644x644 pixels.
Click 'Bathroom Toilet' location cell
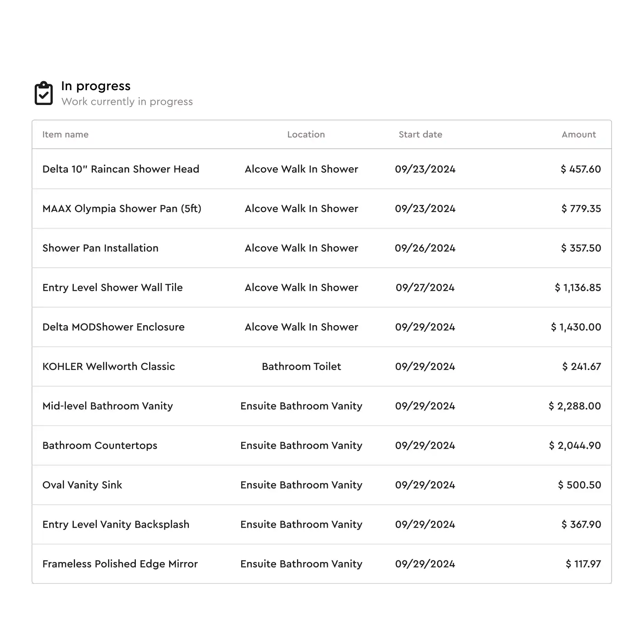tap(301, 366)
